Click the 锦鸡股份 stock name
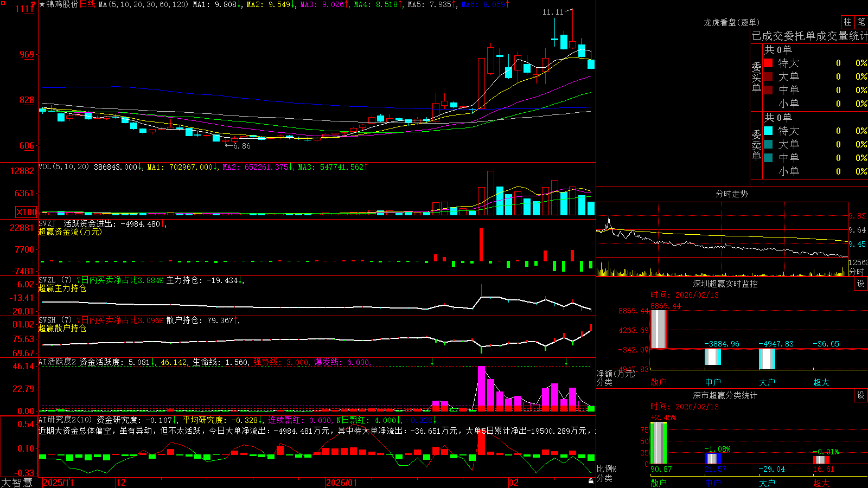Screen dimensions: 868x488 pos(62,4)
